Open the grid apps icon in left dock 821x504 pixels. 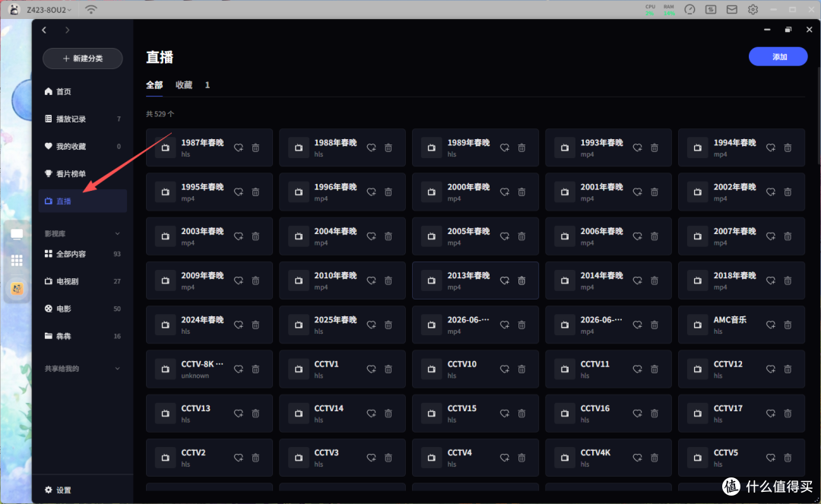[x=17, y=260]
